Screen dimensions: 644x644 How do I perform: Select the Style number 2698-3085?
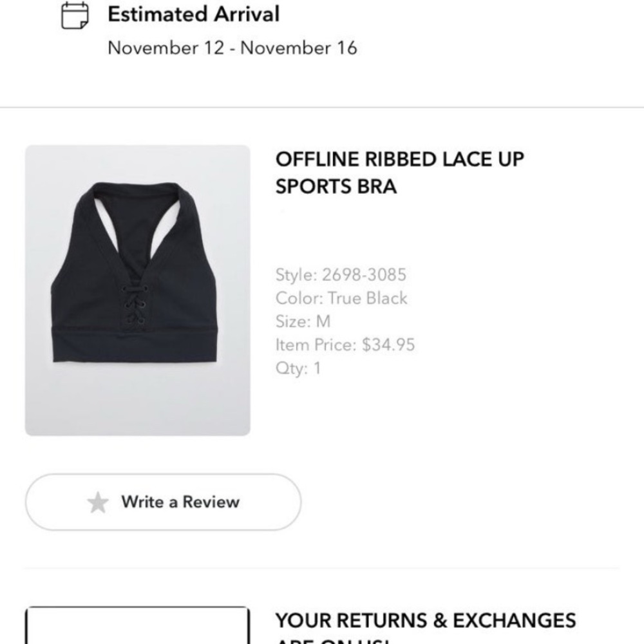click(341, 274)
